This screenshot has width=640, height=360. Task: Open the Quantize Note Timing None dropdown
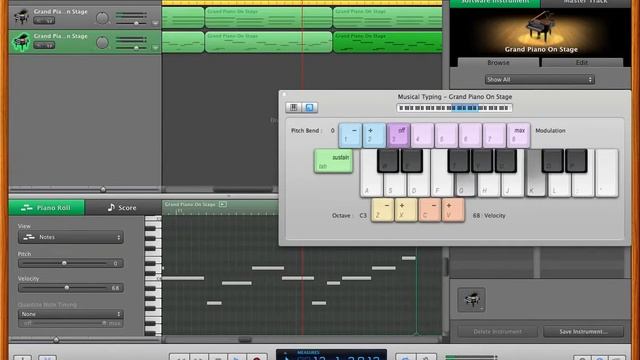(x=71, y=314)
